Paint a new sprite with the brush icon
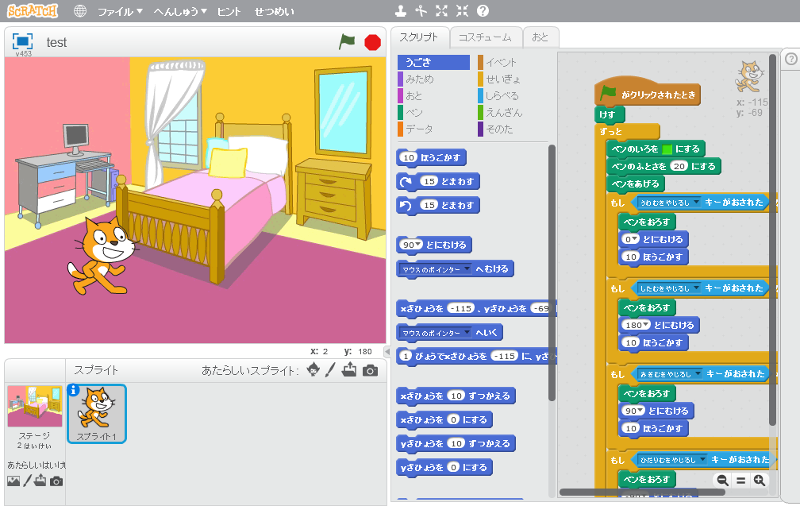 click(x=330, y=370)
